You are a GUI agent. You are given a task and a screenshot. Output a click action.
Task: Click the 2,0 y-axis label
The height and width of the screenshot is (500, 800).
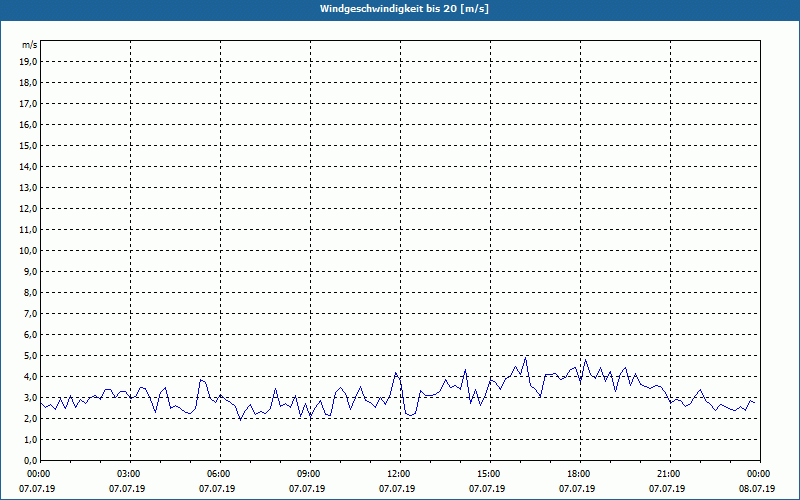tap(31, 418)
